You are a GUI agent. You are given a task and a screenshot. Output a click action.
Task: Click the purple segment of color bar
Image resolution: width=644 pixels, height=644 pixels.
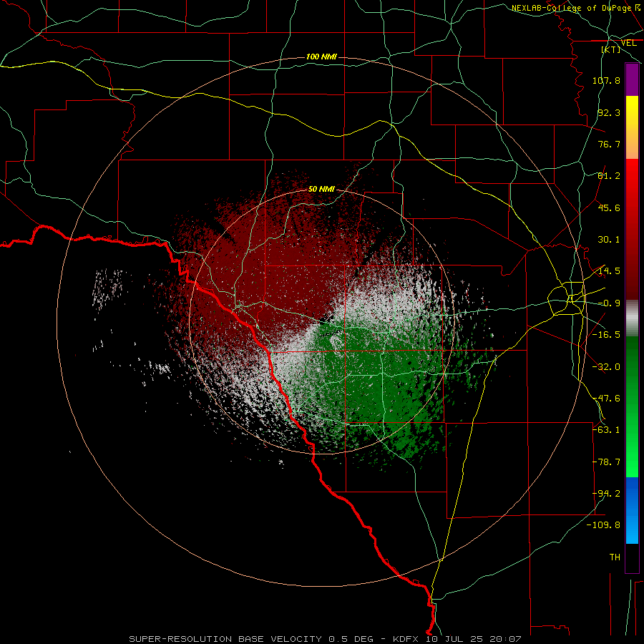(632, 79)
